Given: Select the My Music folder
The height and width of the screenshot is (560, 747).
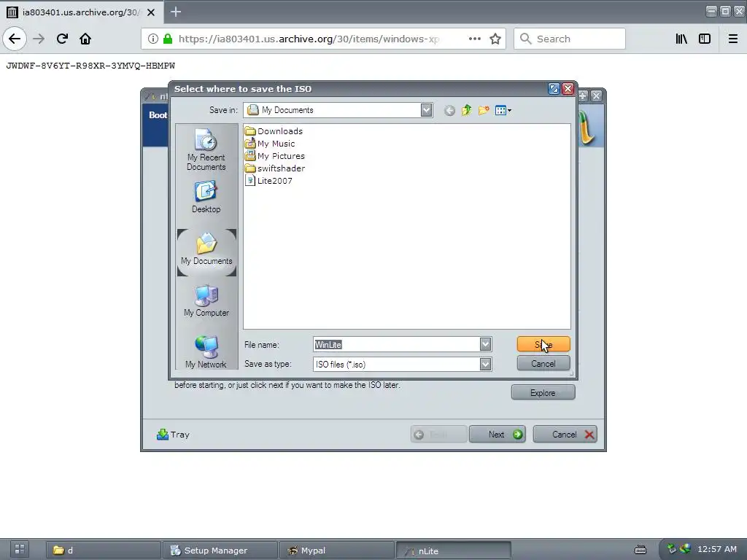Looking at the screenshot, I should pos(270,144).
